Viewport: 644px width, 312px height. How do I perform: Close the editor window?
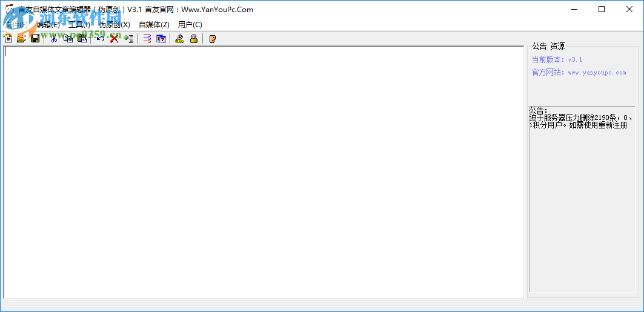coord(629,10)
